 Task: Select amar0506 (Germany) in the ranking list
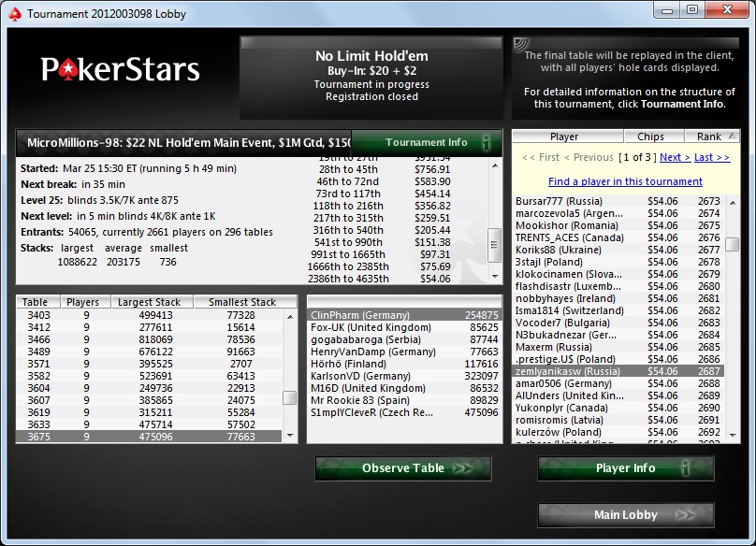click(619, 383)
